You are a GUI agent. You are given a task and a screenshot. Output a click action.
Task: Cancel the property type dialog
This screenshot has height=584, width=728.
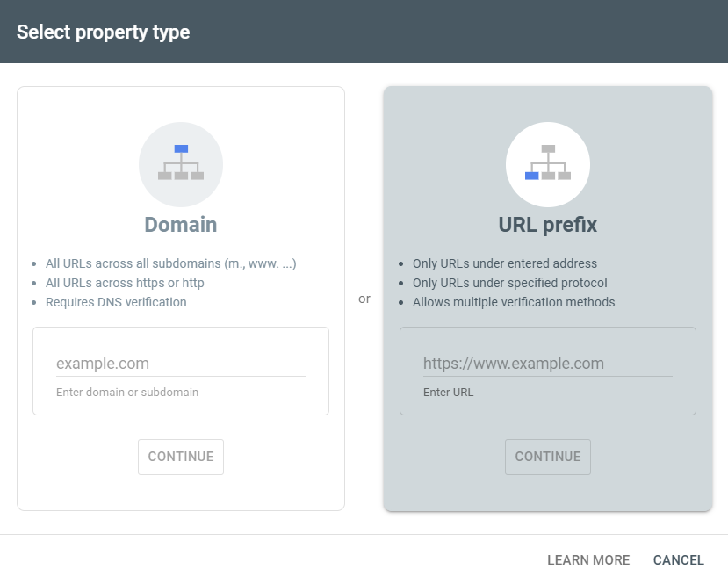[679, 560]
